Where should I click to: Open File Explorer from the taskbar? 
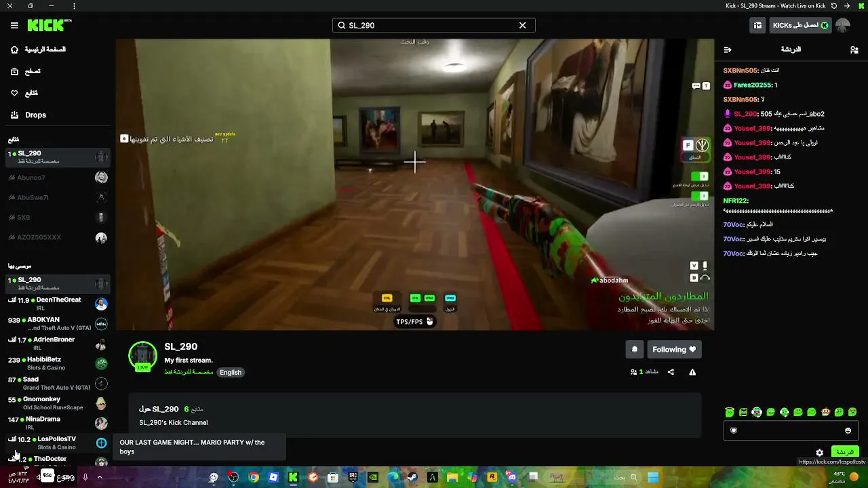coord(452,477)
